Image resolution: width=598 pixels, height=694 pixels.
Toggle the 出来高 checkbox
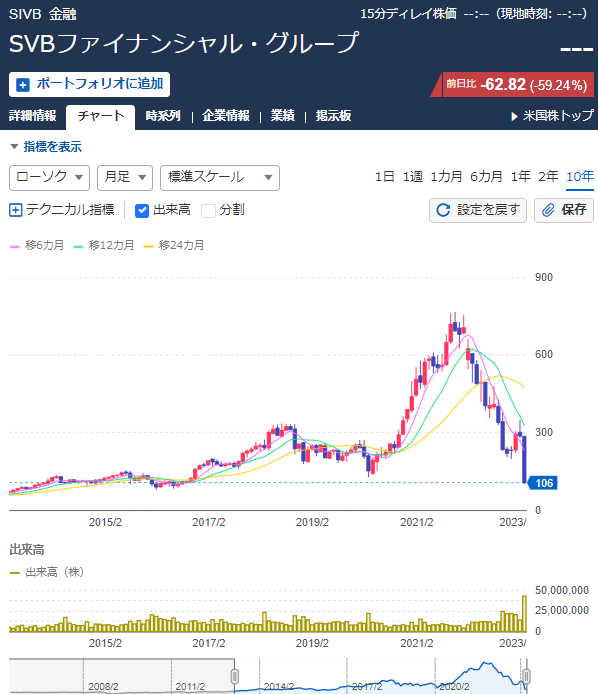click(142, 211)
